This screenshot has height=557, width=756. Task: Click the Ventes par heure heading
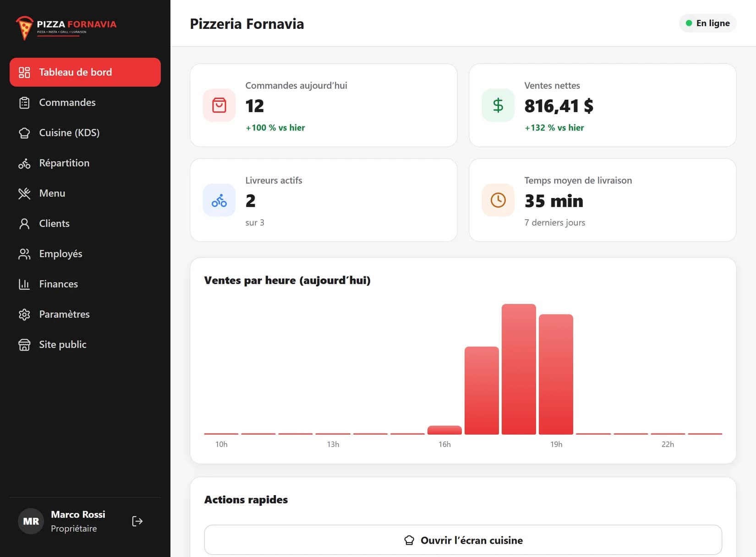tap(287, 280)
